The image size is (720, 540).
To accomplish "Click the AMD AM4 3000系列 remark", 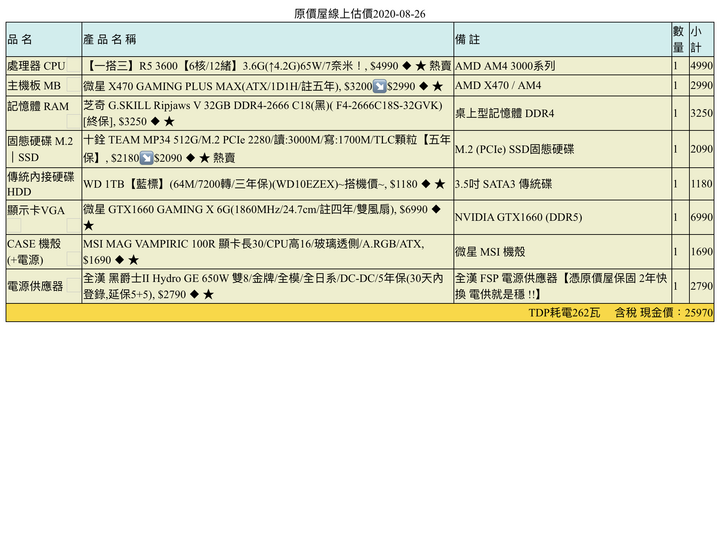I will [x=505, y=66].
